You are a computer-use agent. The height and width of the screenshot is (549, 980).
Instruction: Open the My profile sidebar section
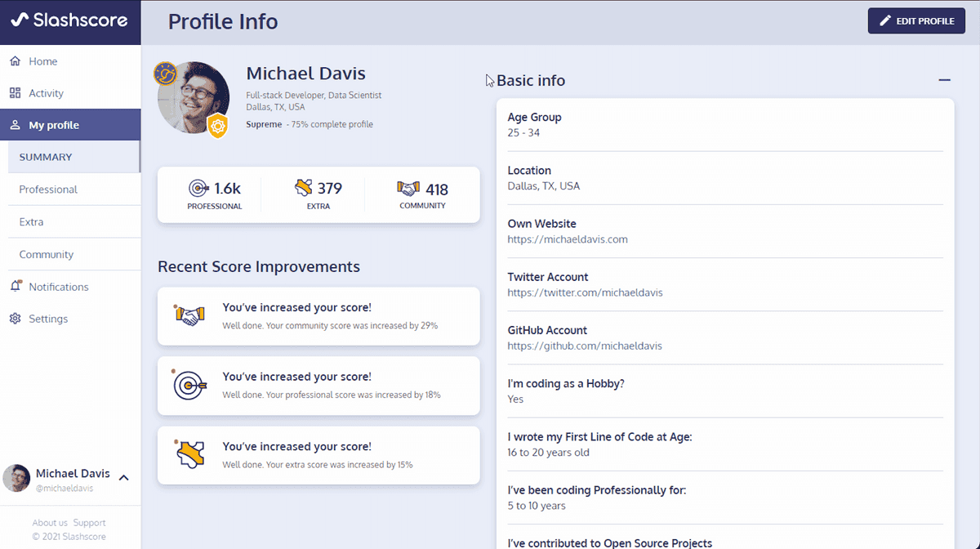(54, 125)
